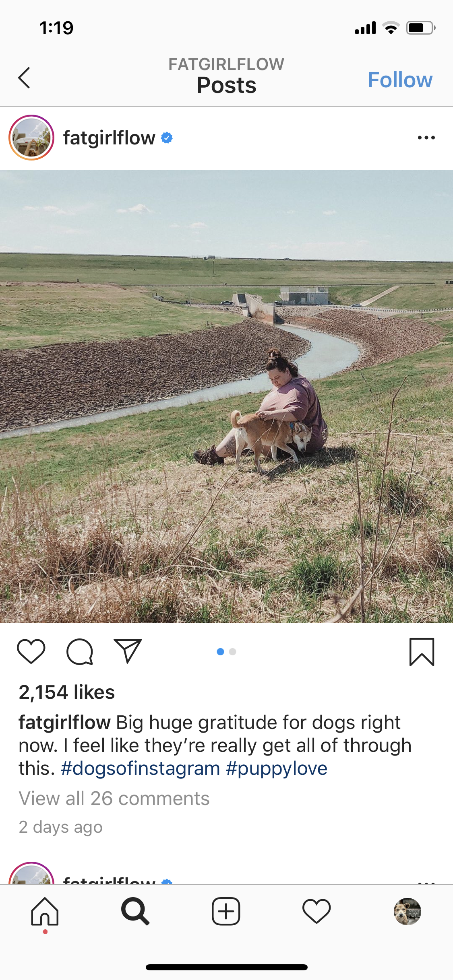This screenshot has height=980, width=453.
Task: View fatgirlflow story from profile picture
Action: tap(31, 138)
